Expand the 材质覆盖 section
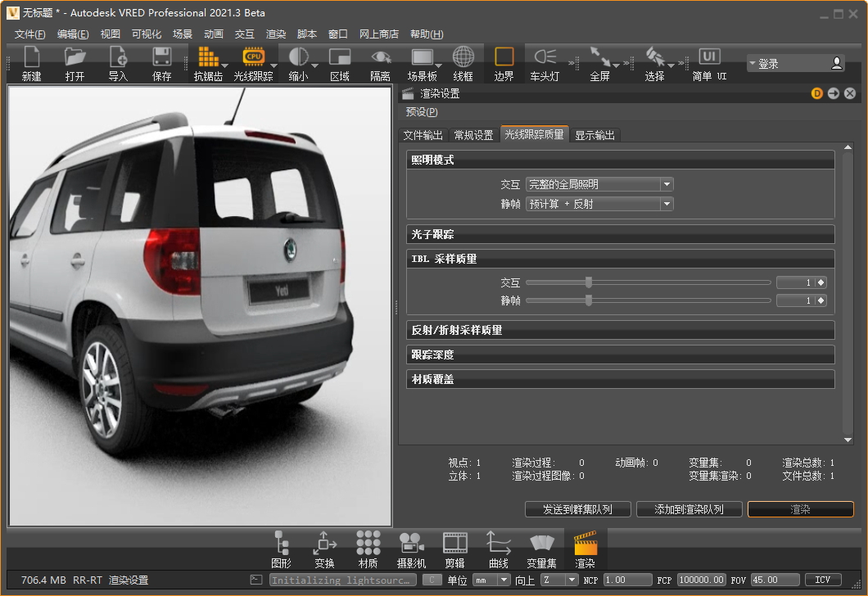The image size is (868, 596). pos(620,379)
